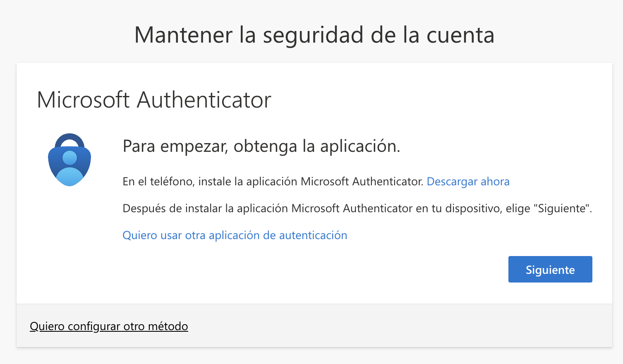
Task: Click the shackle on top of the Authenticator lock icon
Action: [69, 140]
